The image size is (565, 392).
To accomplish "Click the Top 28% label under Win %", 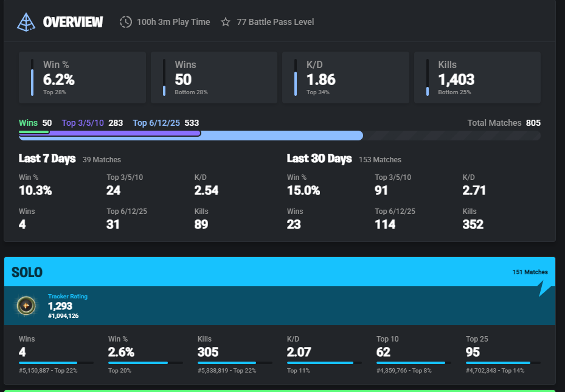I will (x=54, y=92).
